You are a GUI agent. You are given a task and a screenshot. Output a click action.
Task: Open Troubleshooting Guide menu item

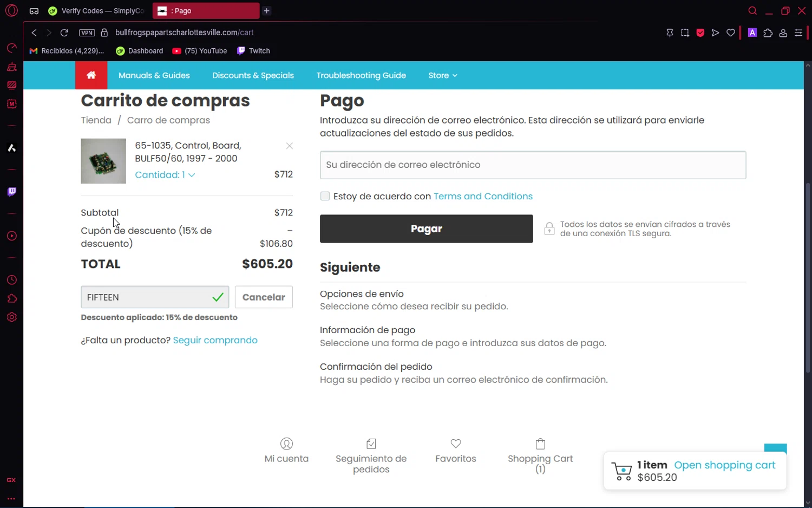(361, 75)
